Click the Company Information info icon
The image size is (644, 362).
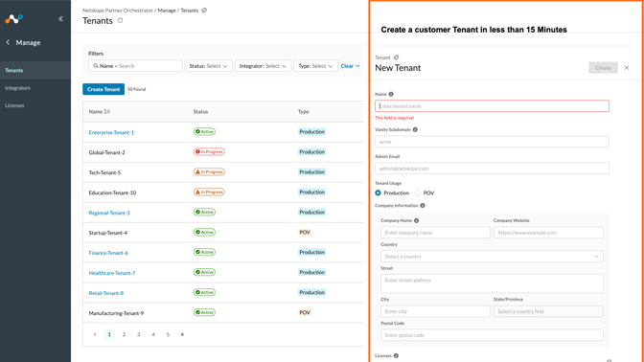pos(423,206)
